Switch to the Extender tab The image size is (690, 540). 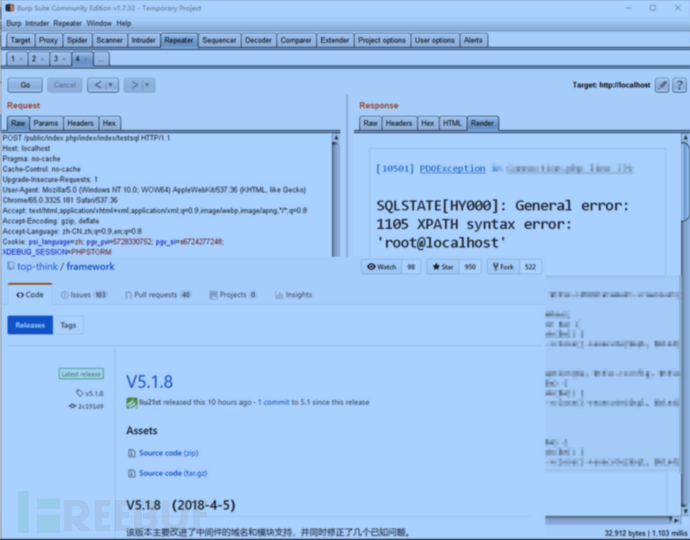click(x=334, y=40)
